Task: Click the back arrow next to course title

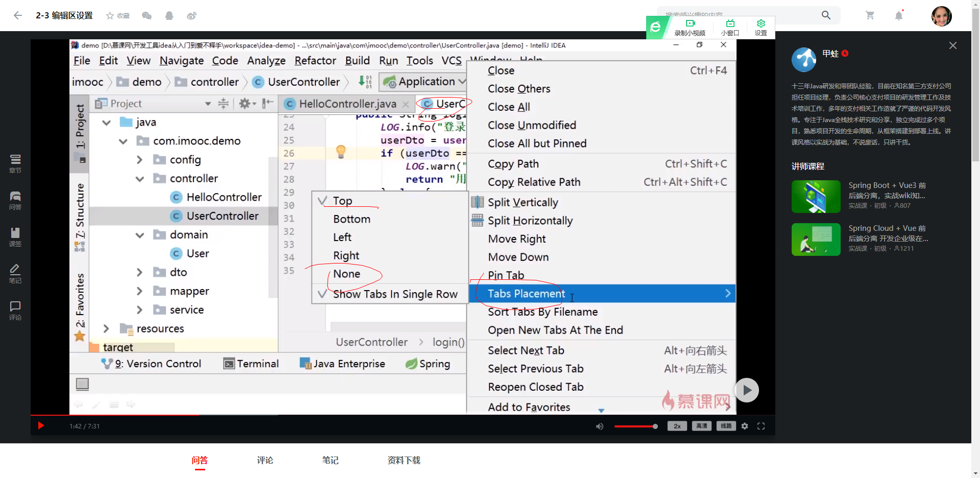Action: 18,15
